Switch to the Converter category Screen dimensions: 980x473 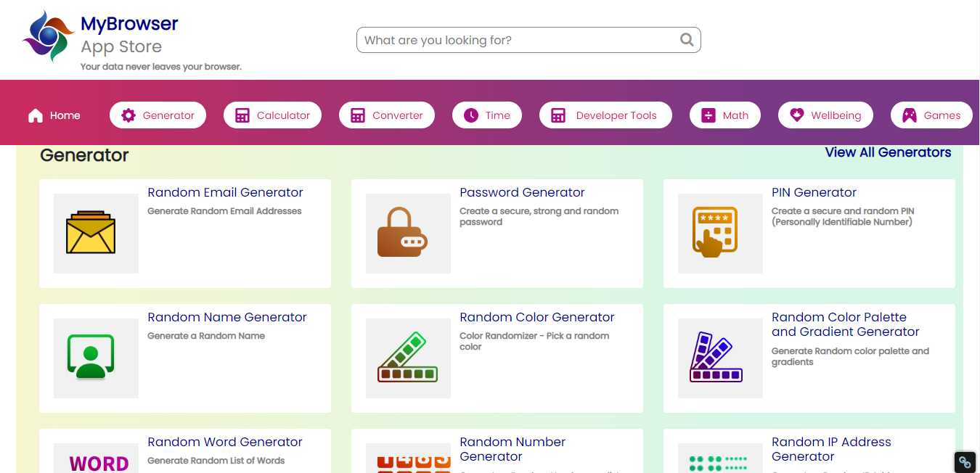tap(387, 115)
